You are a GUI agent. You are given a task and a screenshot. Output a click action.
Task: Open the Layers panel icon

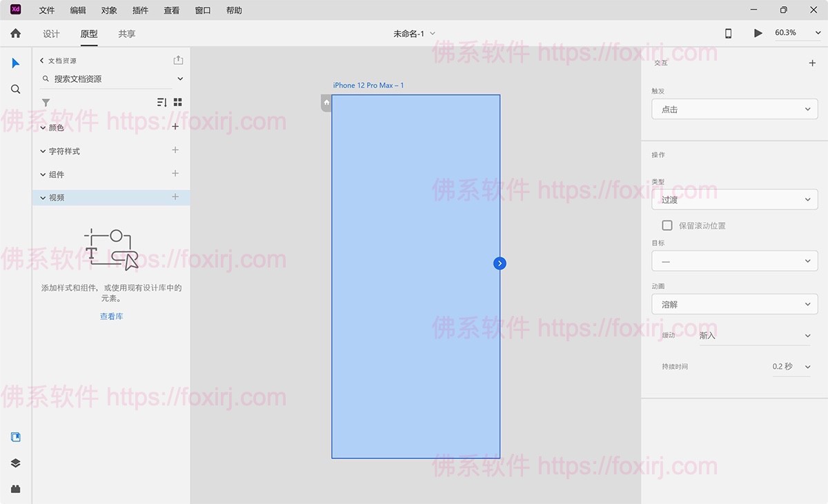point(15,463)
